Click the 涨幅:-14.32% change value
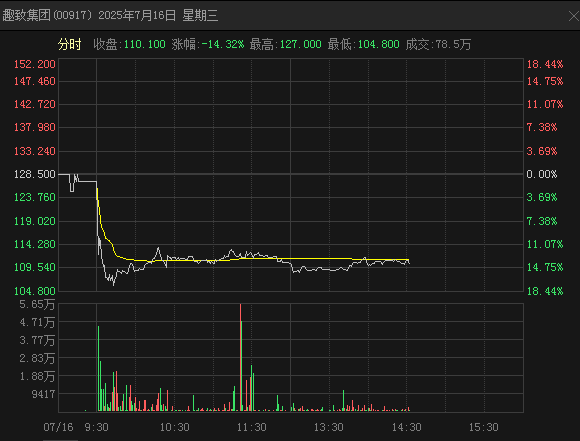The width and height of the screenshot is (580, 441). (208, 44)
